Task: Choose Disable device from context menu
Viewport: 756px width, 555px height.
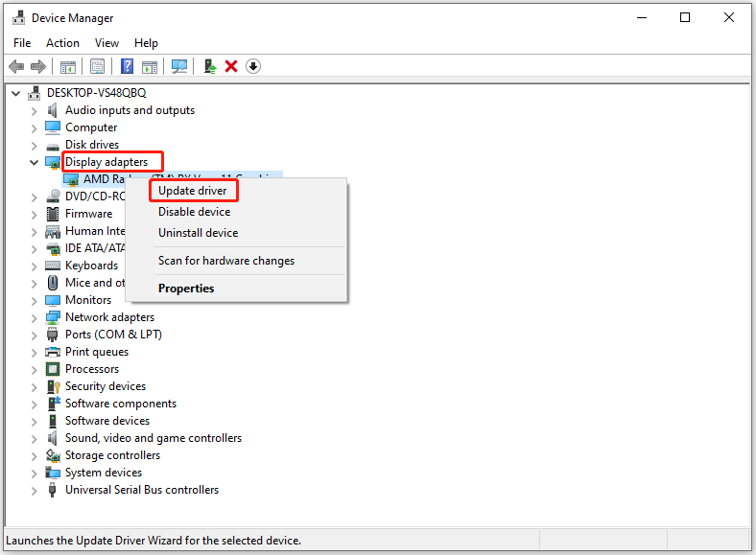Action: pyautogui.click(x=195, y=212)
